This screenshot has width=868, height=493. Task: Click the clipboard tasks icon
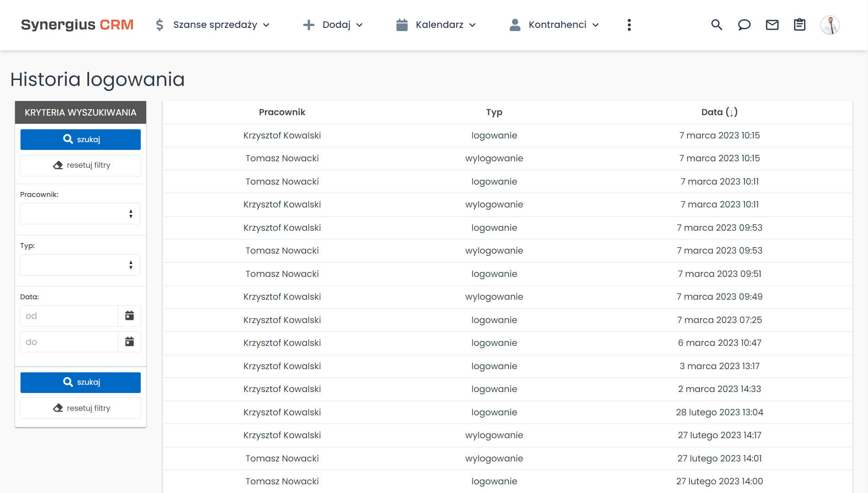[799, 25]
